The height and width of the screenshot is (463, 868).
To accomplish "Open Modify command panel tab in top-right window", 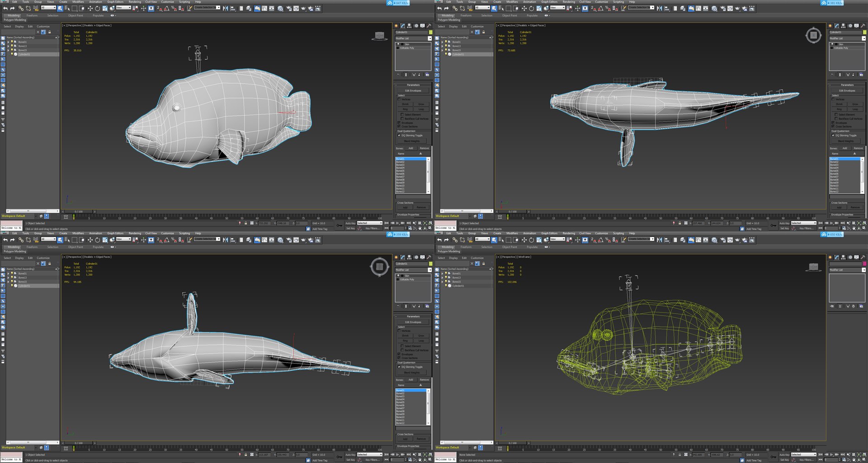I will 837,26.
